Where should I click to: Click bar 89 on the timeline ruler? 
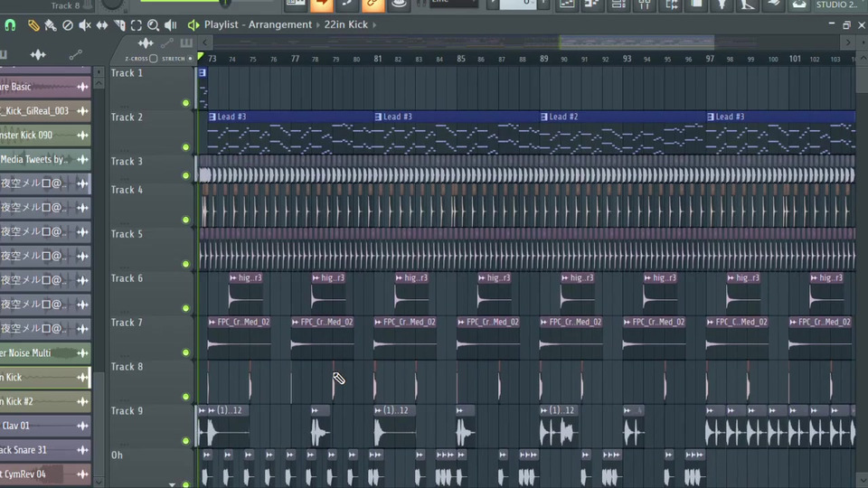coord(544,59)
